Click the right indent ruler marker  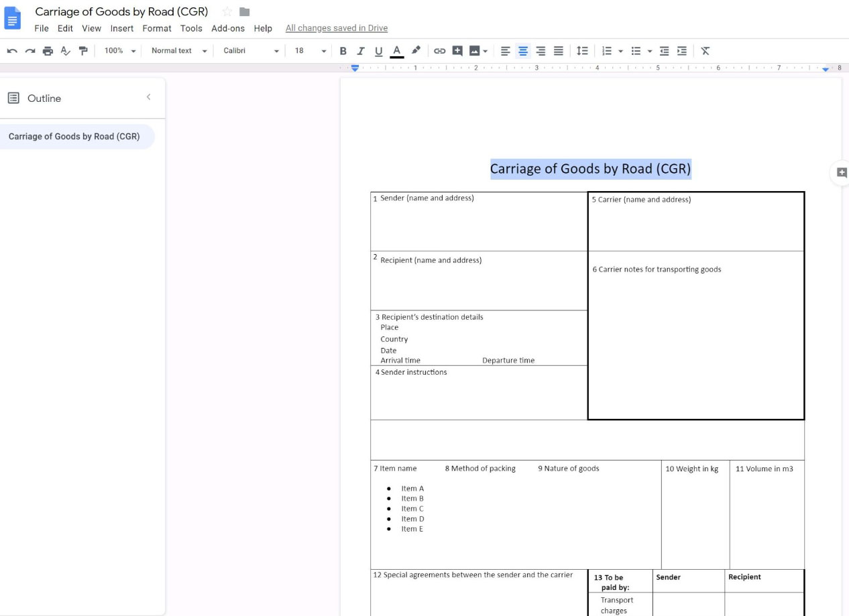(826, 69)
